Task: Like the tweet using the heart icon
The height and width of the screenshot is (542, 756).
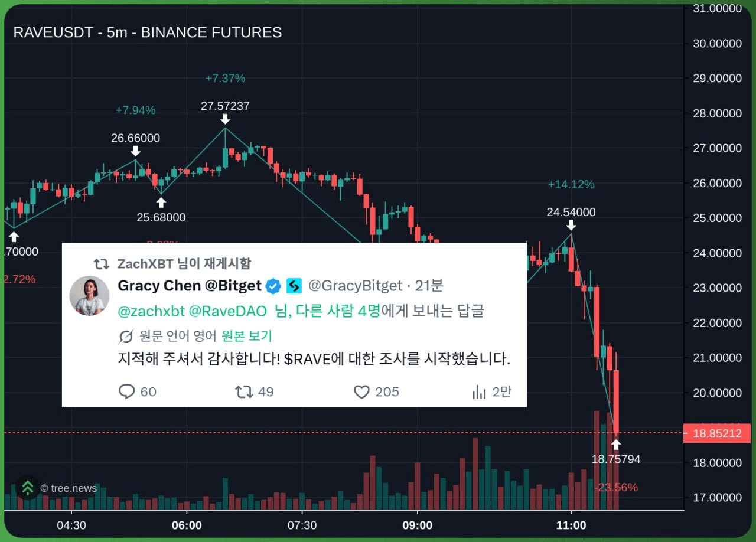Action: [361, 391]
